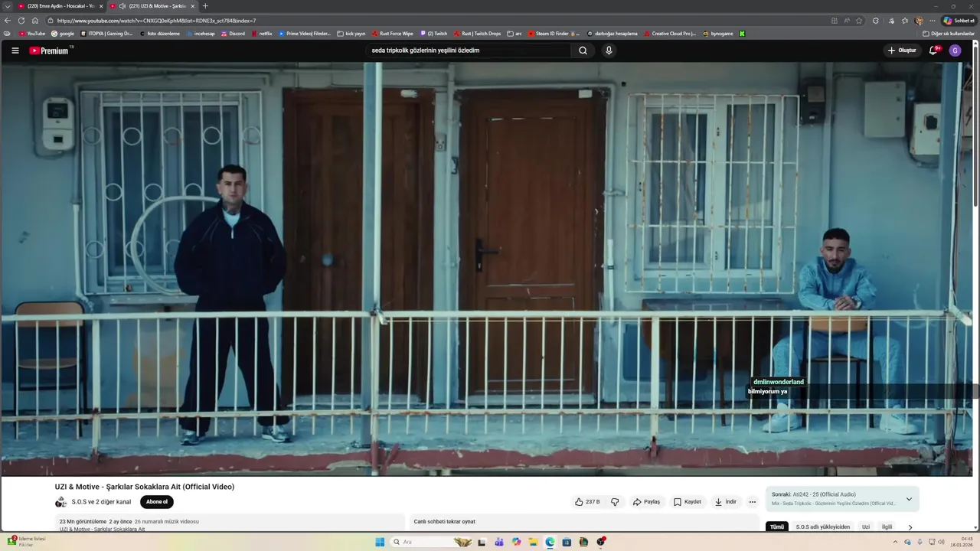Click the Kaydet save button
Screen dimensions: 980x551
688,502
